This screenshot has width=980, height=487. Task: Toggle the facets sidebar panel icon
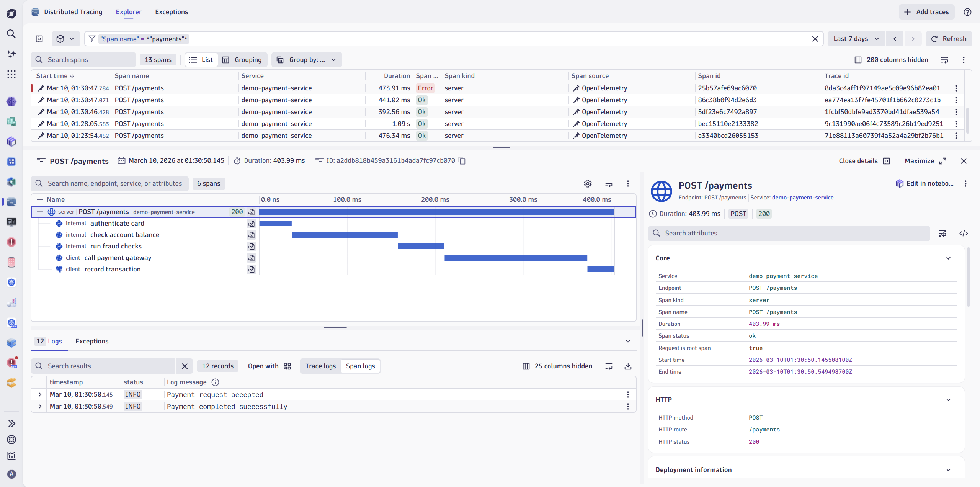pyautogui.click(x=39, y=39)
